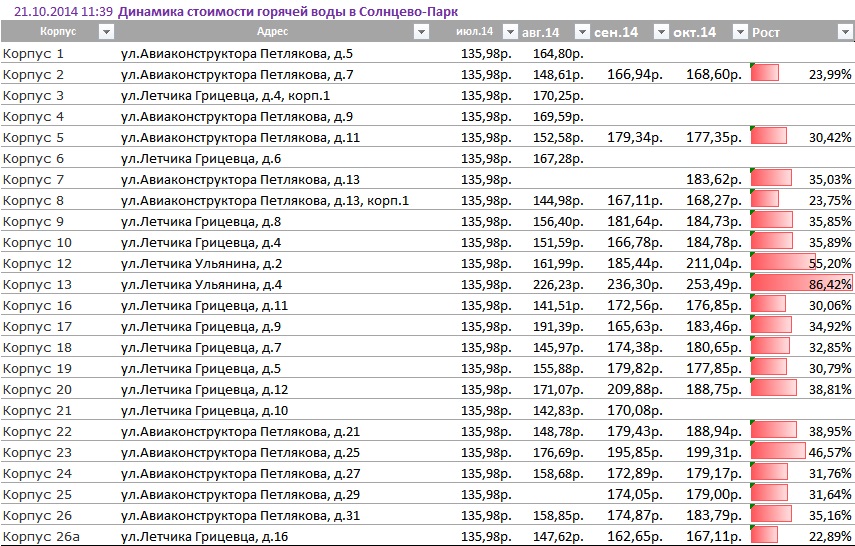The width and height of the screenshot is (855, 546).
Task: Select the '211,04р.' cell in Корпус 12 row
Action: [x=714, y=263]
